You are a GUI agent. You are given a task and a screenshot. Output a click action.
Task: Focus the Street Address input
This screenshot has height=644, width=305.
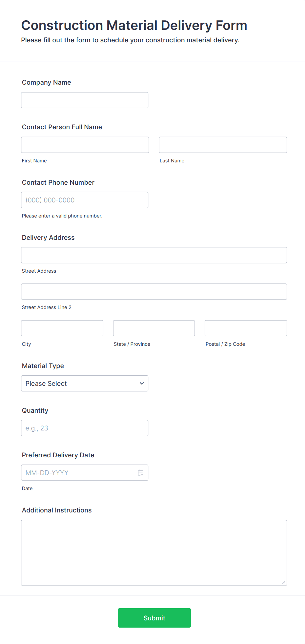pyautogui.click(x=154, y=255)
